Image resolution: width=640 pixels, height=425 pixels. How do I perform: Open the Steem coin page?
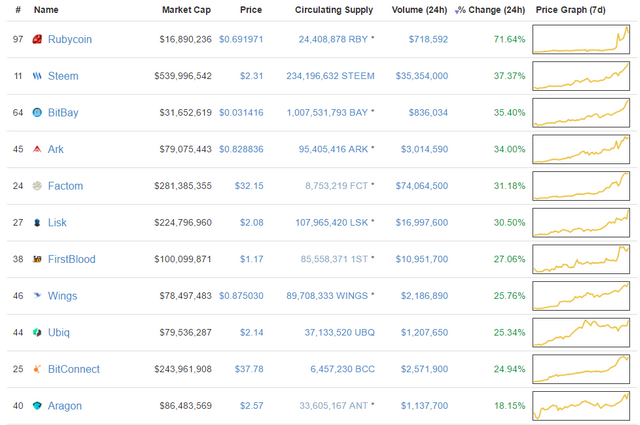point(63,76)
